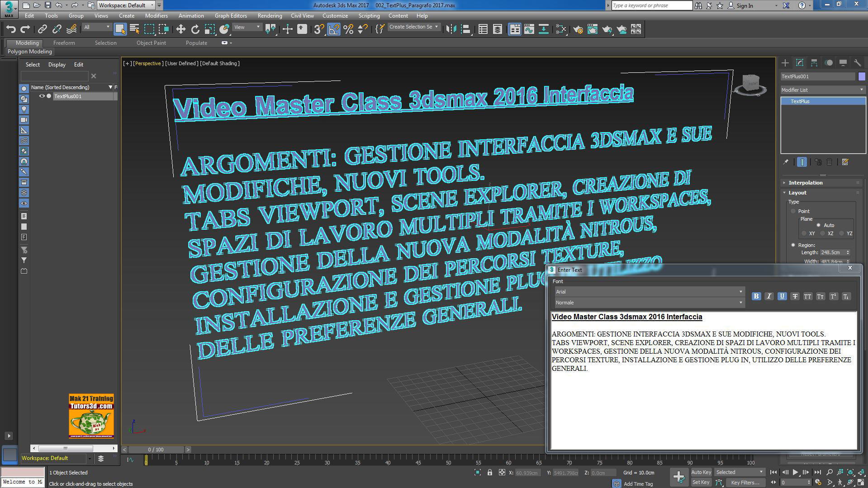868x488 pixels.
Task: Toggle the Angle Snap tool
Action: point(333,29)
